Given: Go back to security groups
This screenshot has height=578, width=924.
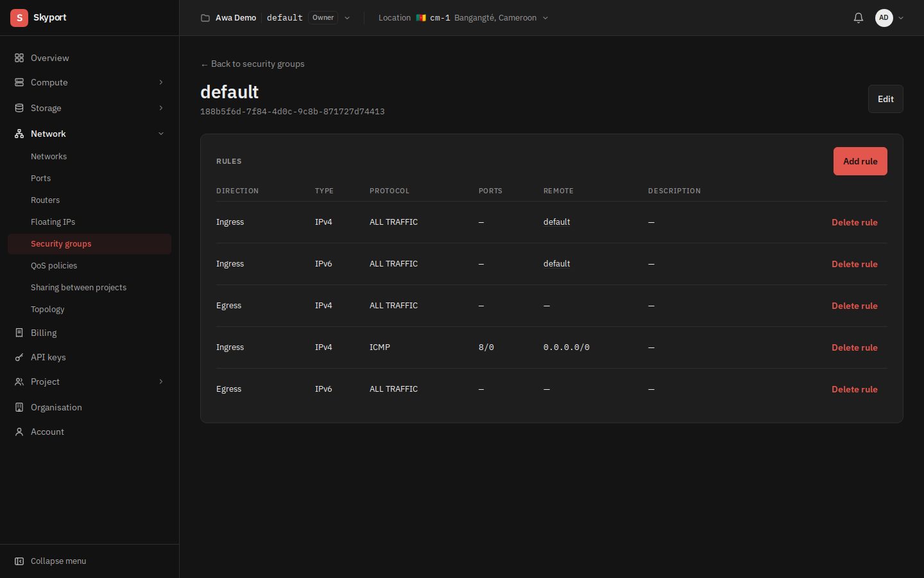Looking at the screenshot, I should [x=252, y=64].
